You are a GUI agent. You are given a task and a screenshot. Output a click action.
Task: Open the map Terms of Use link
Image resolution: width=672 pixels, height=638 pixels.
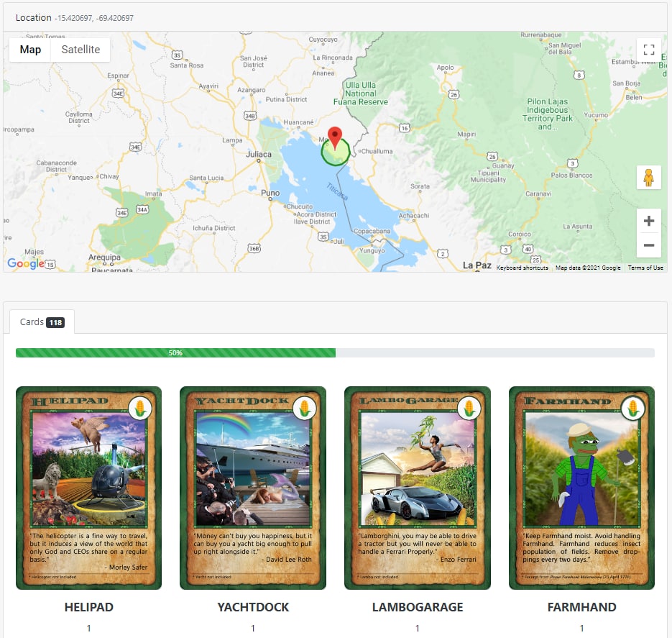645,268
